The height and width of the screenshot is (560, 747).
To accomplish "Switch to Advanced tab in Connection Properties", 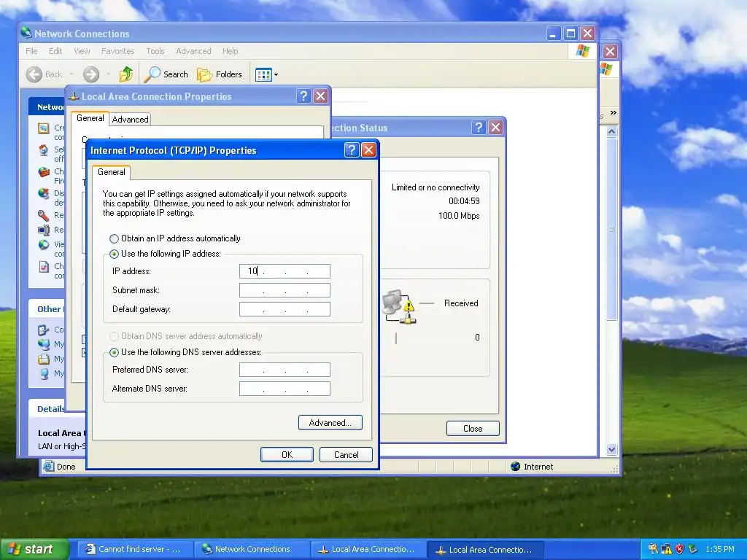I will tap(130, 120).
